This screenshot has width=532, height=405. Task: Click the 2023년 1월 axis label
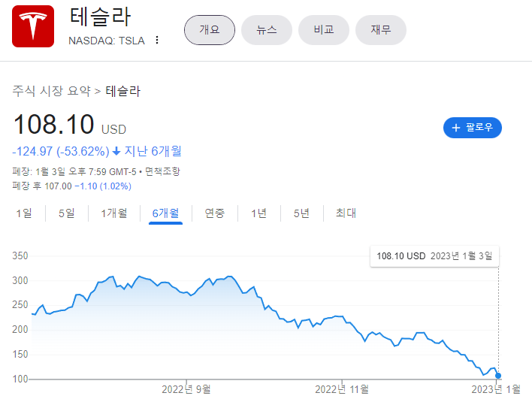[x=496, y=389]
